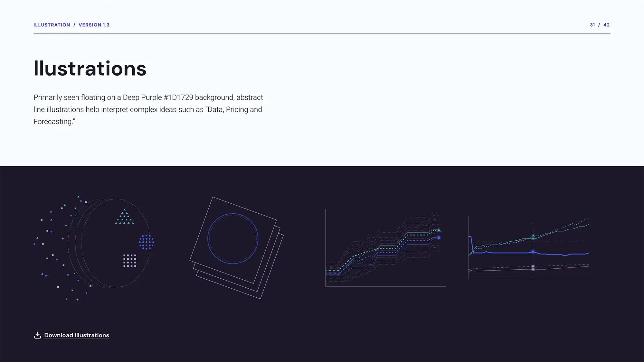The image size is (644, 362).
Task: Select the scattered dots sphere illustration
Action: pos(94,248)
